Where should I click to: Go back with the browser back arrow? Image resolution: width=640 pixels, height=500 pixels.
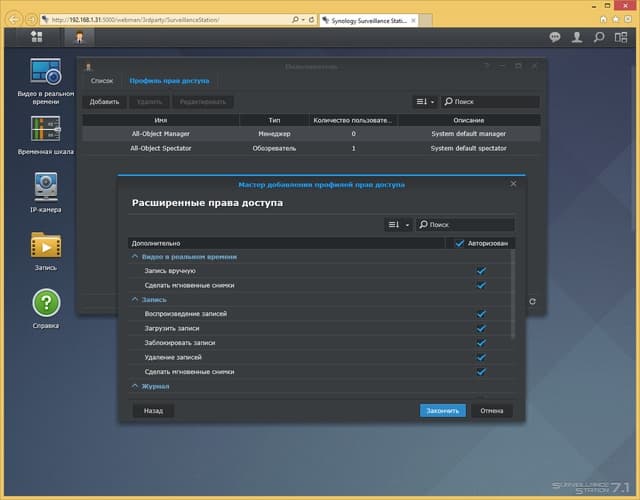(13, 19)
